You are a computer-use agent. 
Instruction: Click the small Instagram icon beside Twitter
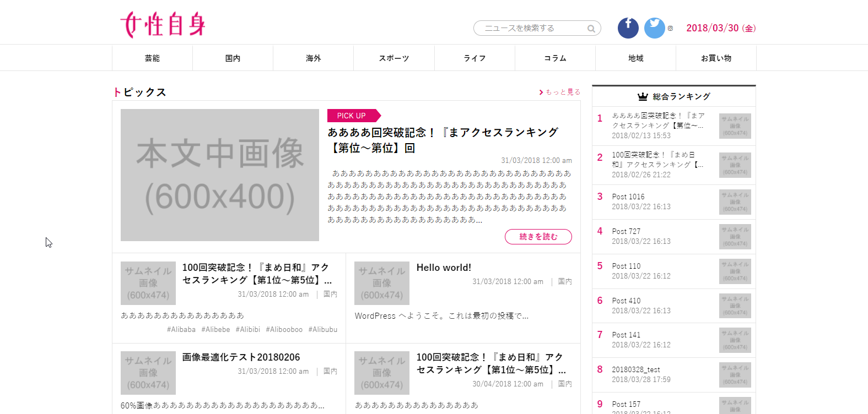[x=670, y=29]
